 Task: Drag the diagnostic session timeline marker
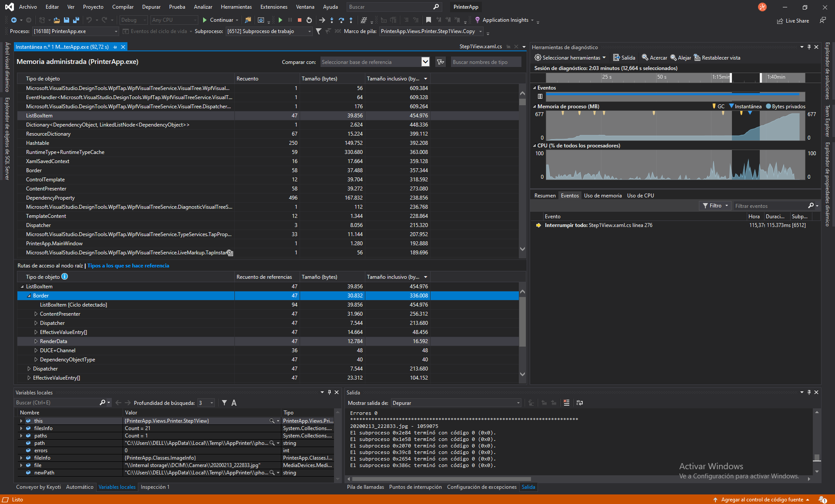(731, 78)
